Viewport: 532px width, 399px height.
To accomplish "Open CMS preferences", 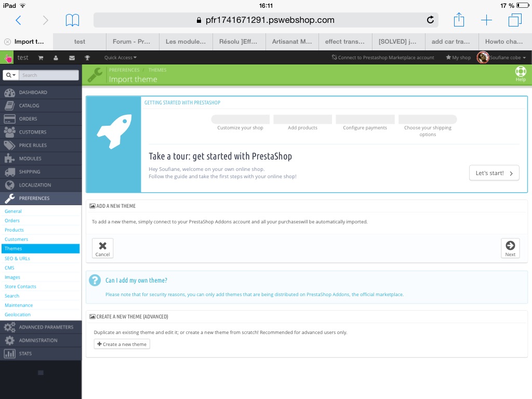I will [9, 268].
